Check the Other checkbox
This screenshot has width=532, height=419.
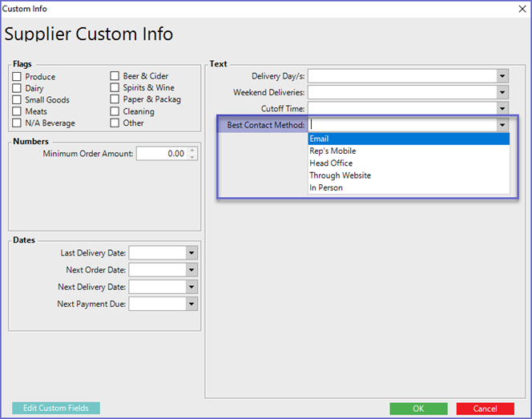115,123
